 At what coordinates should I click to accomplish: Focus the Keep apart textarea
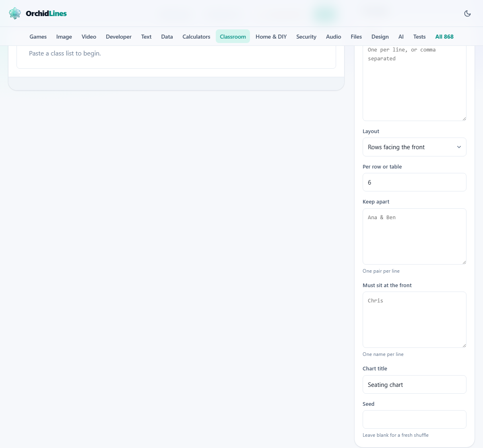(x=415, y=236)
